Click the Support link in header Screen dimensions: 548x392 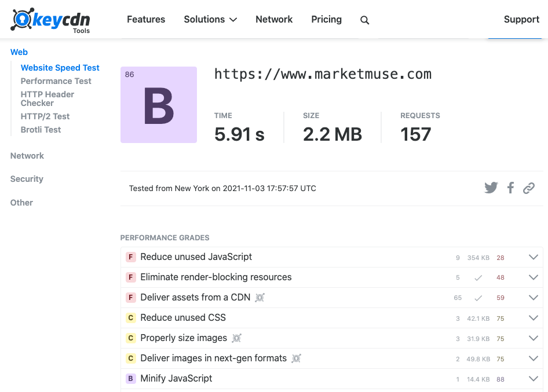point(521,20)
